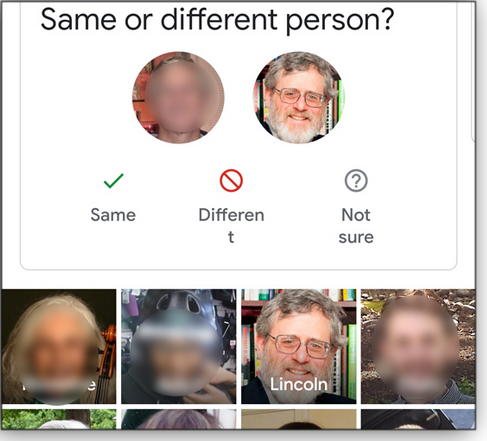Click the gray question mark icon

pos(356,181)
